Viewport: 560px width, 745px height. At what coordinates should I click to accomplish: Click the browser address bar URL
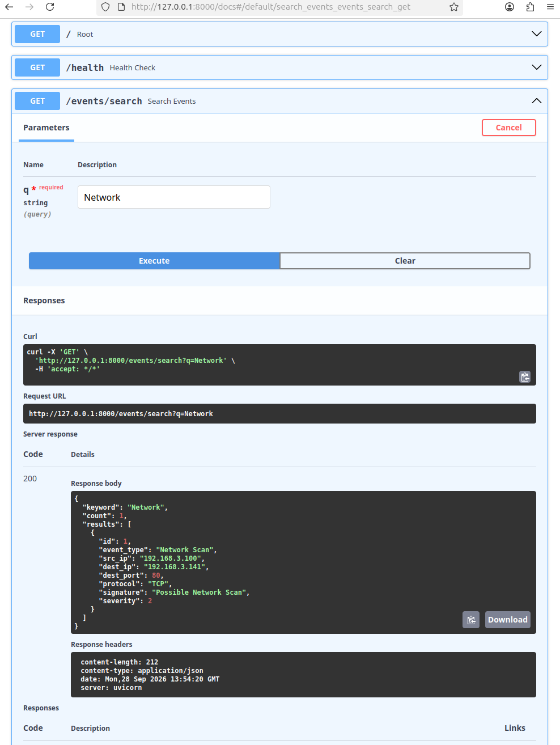pyautogui.click(x=271, y=7)
